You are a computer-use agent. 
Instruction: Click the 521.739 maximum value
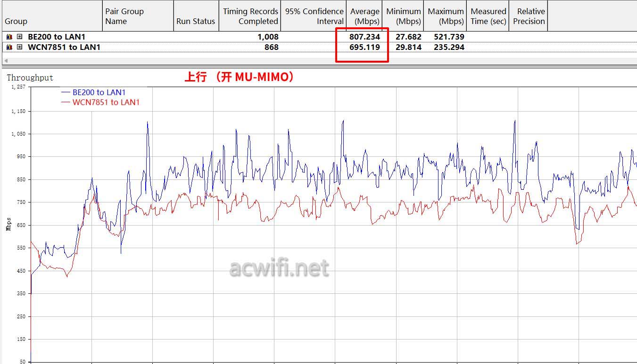tap(449, 37)
